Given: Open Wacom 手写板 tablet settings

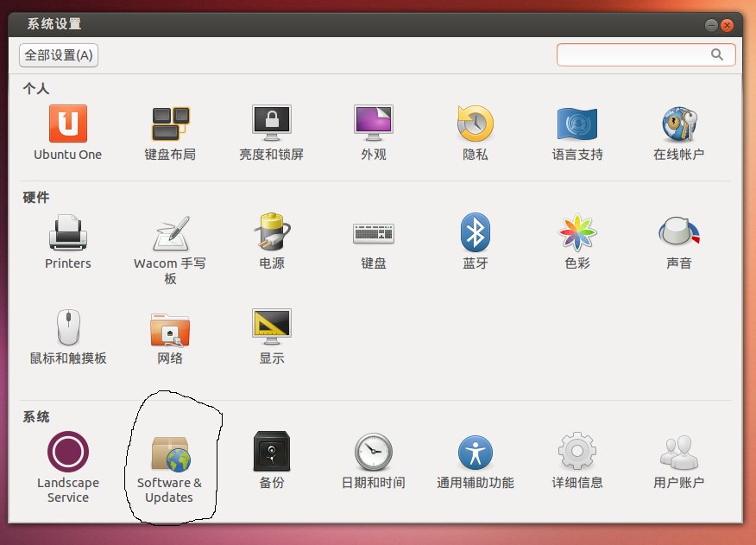Looking at the screenshot, I should 170,249.
